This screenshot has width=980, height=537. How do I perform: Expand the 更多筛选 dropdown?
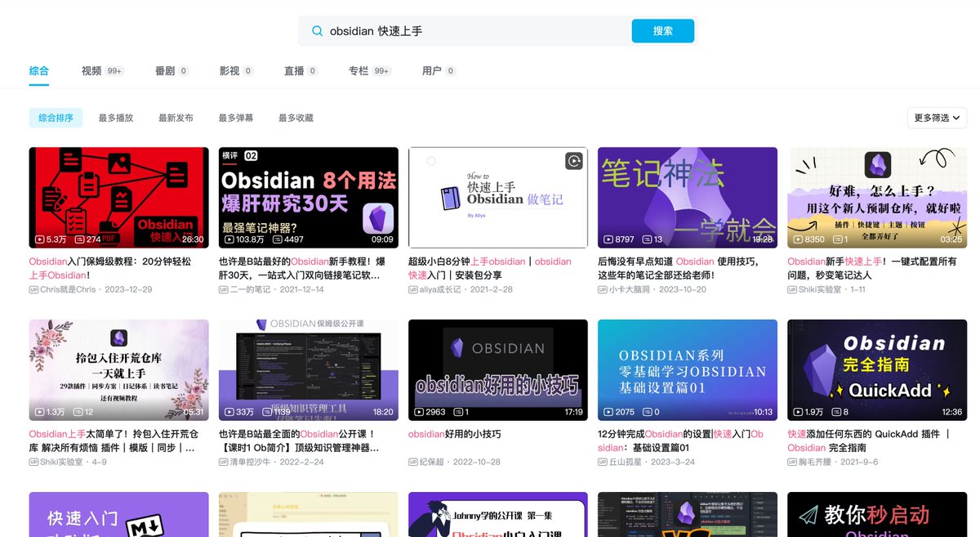tap(937, 118)
